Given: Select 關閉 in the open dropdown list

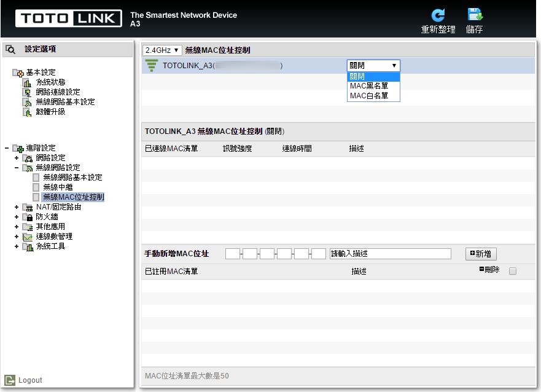Looking at the screenshot, I should pos(373,77).
